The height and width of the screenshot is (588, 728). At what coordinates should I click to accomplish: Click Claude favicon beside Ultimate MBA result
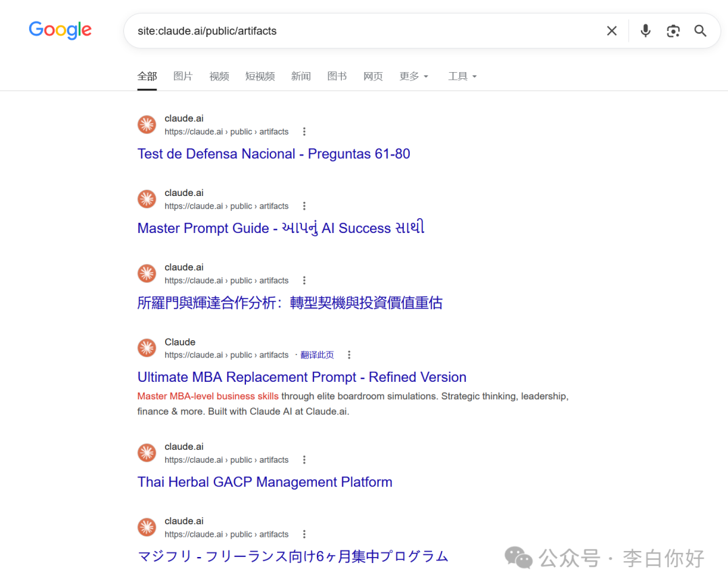point(147,348)
